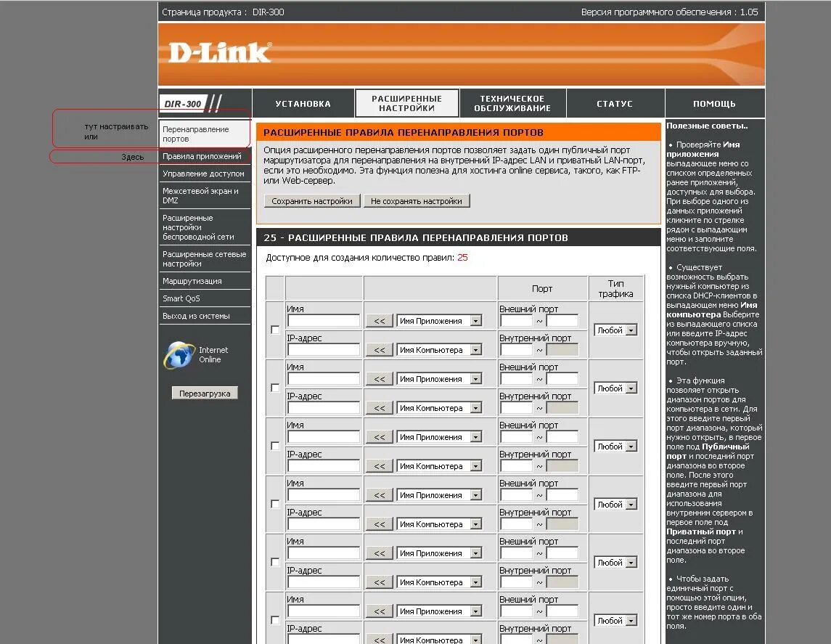Viewport: 831px width, 644px height.
Task: Open the second rule's Любой traffic dropdown
Action: pos(615,388)
